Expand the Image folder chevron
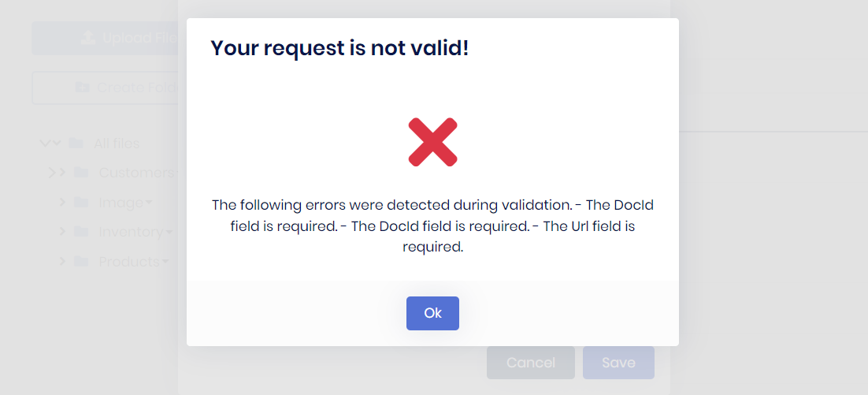 62,203
